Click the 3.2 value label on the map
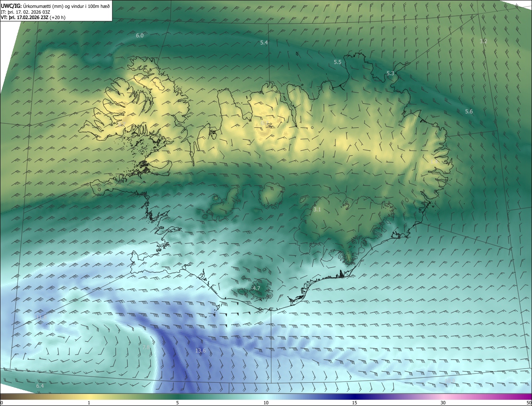The height and width of the screenshot is (406, 532). (483, 41)
